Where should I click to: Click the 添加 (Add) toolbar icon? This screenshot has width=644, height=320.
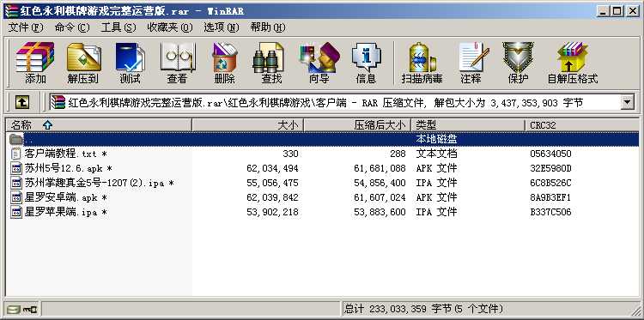pos(35,63)
